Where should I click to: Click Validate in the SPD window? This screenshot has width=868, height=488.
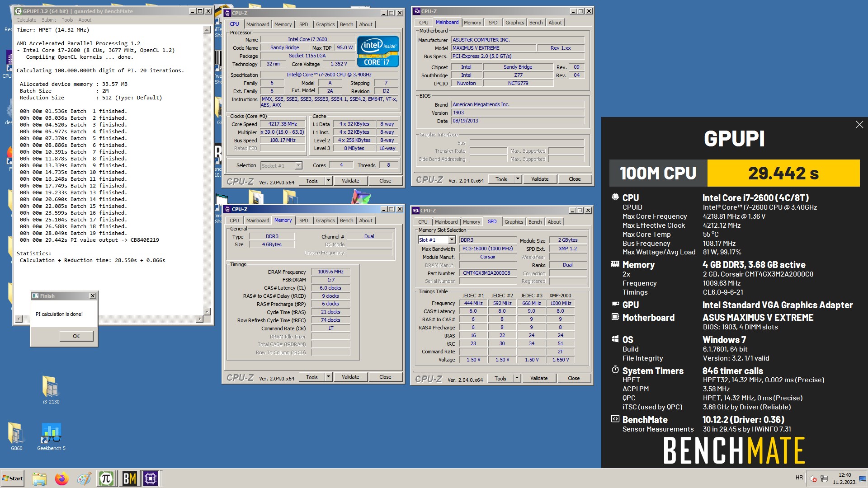(539, 378)
